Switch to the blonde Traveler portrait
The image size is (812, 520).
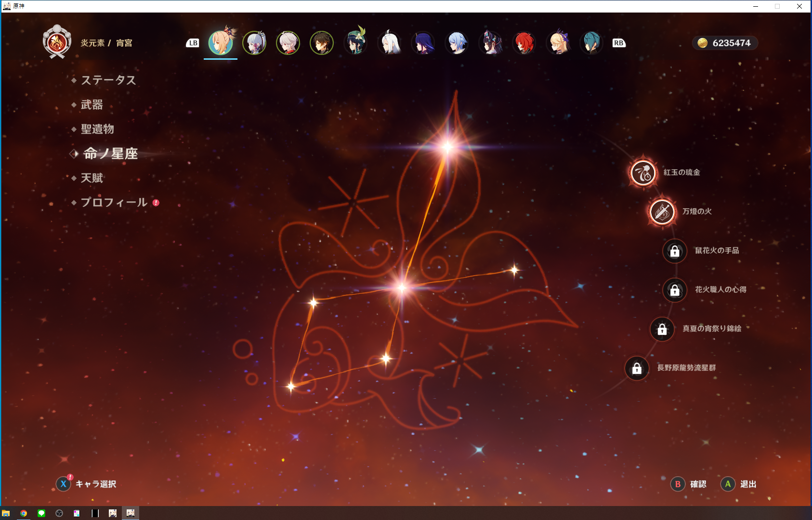558,43
